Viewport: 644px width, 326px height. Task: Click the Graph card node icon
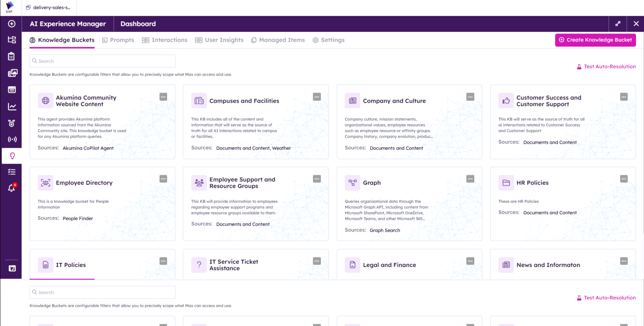(352, 183)
